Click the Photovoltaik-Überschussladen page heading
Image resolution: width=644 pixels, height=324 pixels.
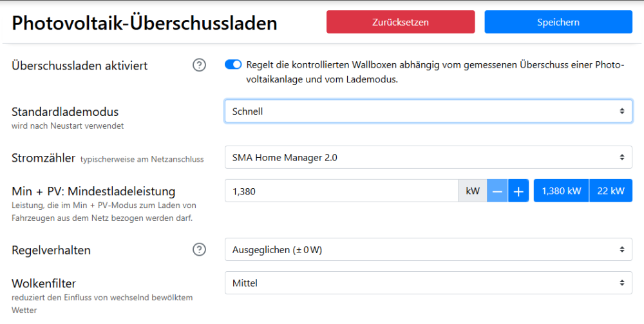click(x=144, y=23)
